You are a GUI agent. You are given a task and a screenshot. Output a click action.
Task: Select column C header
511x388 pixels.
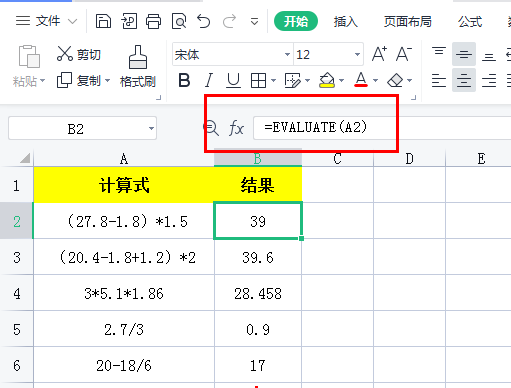(x=337, y=159)
